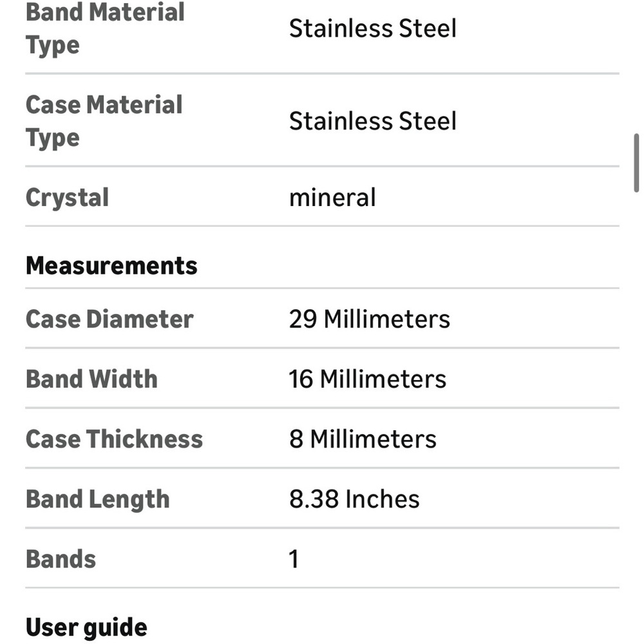Click the Case Thickness label
The width and height of the screenshot is (644, 644).
point(114,439)
